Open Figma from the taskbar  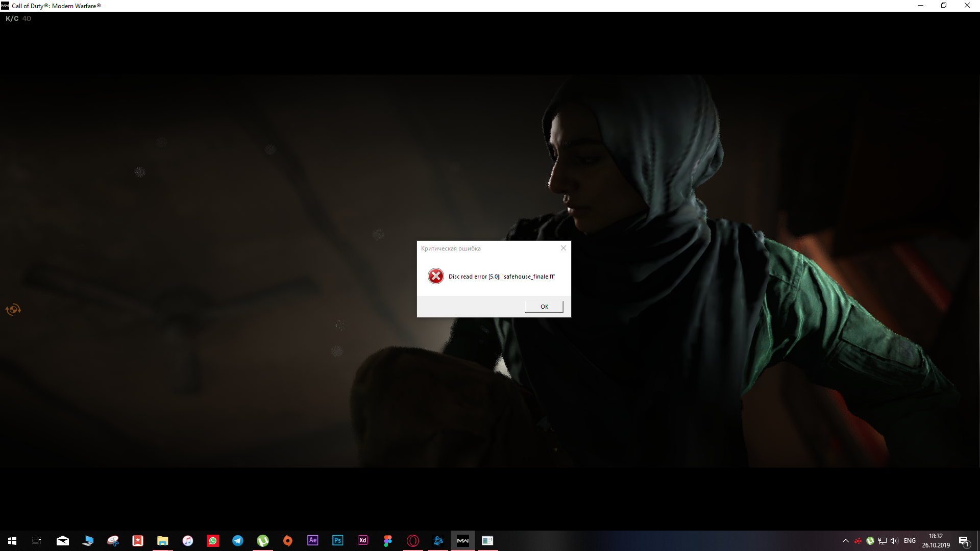[388, 540]
